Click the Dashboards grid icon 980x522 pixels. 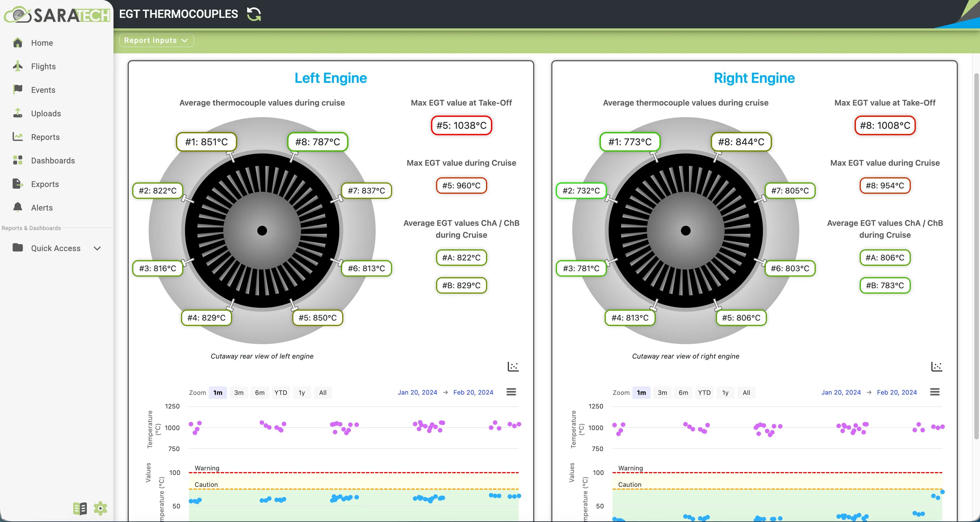click(x=18, y=160)
